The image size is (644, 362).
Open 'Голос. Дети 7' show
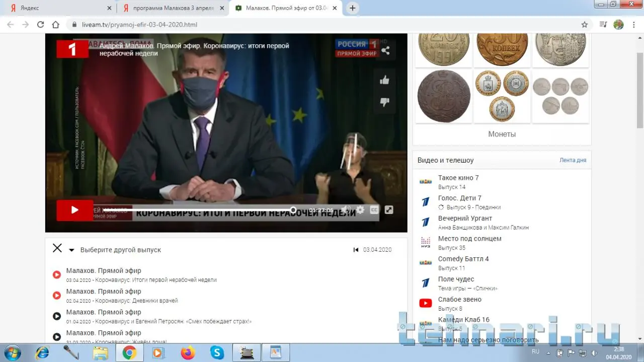(460, 198)
